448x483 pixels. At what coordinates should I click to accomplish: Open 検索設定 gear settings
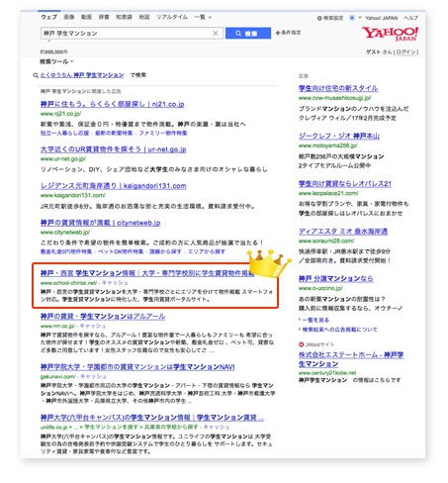(330, 18)
